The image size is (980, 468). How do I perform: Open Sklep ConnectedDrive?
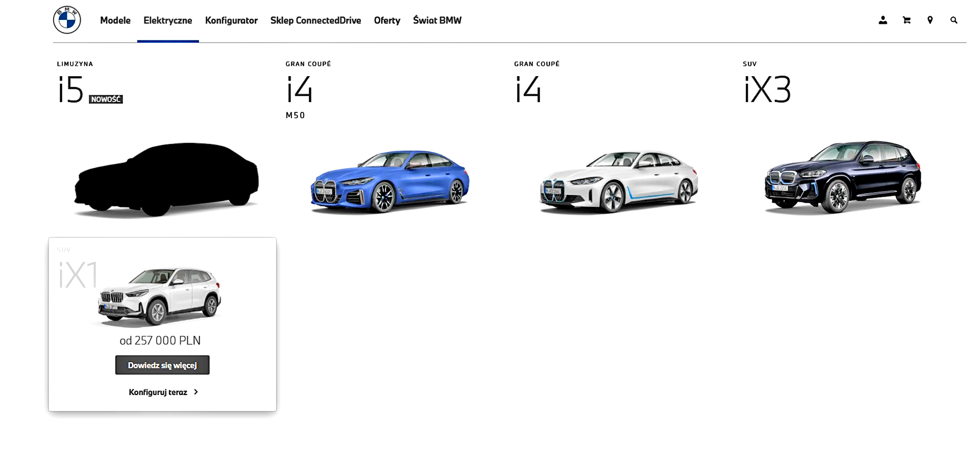(x=315, y=20)
